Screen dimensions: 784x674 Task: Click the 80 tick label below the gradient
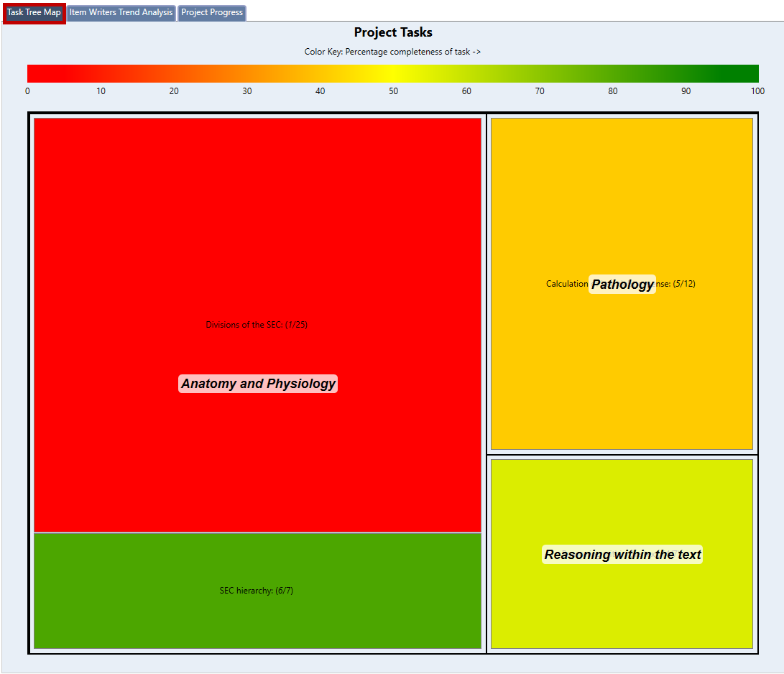click(x=612, y=91)
